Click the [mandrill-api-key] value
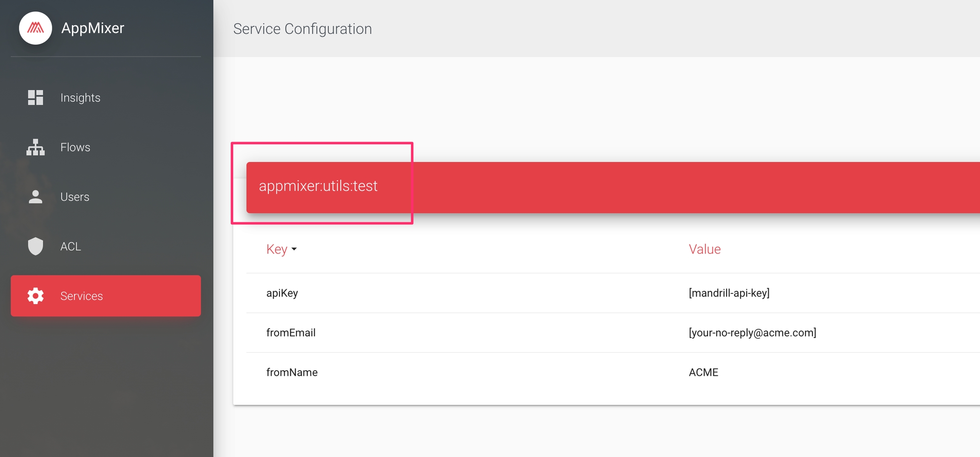Viewport: 980px width, 457px height. tap(729, 293)
